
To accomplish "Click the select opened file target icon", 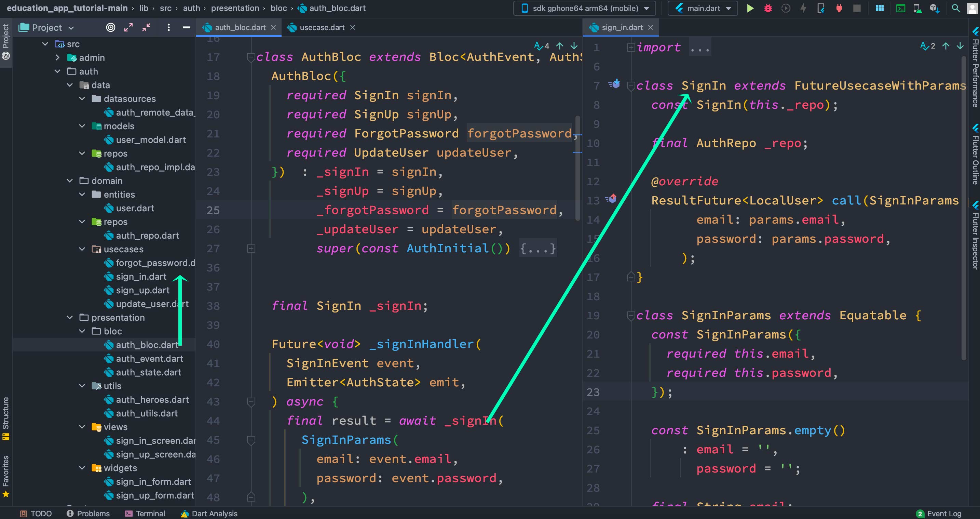I will coord(110,27).
